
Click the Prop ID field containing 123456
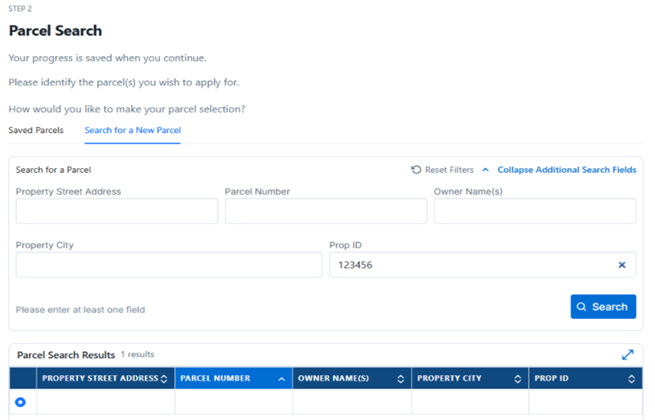468,265
